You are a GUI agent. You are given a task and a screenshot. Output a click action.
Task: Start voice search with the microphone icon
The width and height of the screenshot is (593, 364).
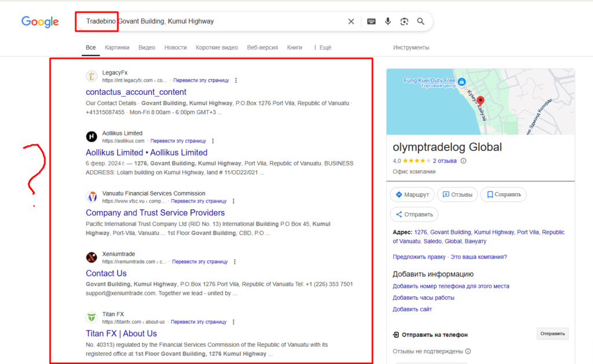[x=387, y=21]
